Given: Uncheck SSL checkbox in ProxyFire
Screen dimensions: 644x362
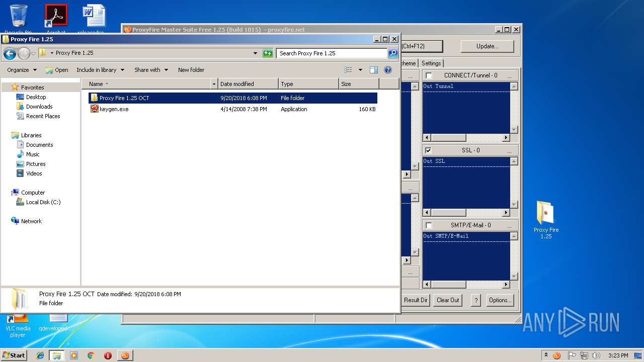Looking at the screenshot, I should [429, 150].
